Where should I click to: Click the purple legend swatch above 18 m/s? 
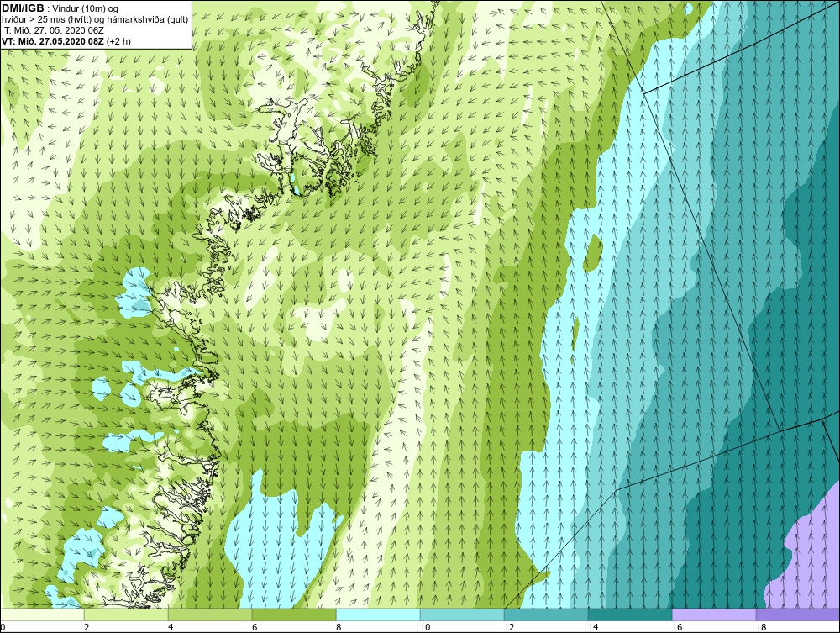798,615
